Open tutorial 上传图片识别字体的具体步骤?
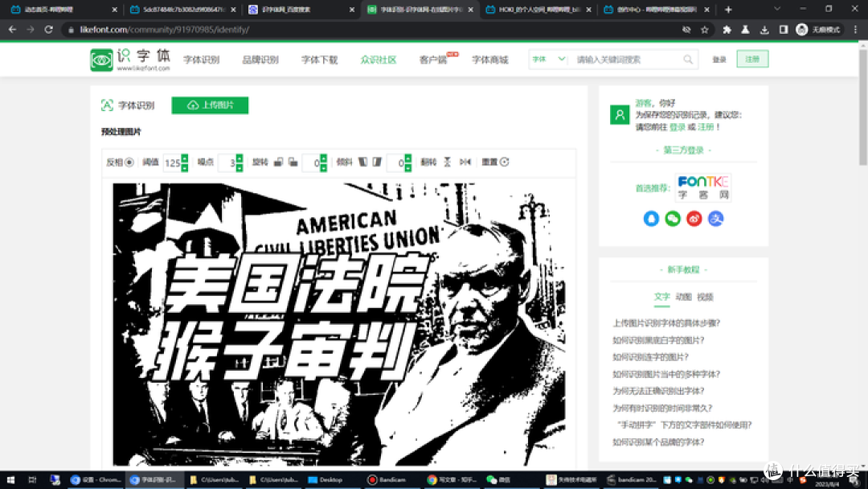Viewport: 868px width, 489px height. [x=666, y=323]
